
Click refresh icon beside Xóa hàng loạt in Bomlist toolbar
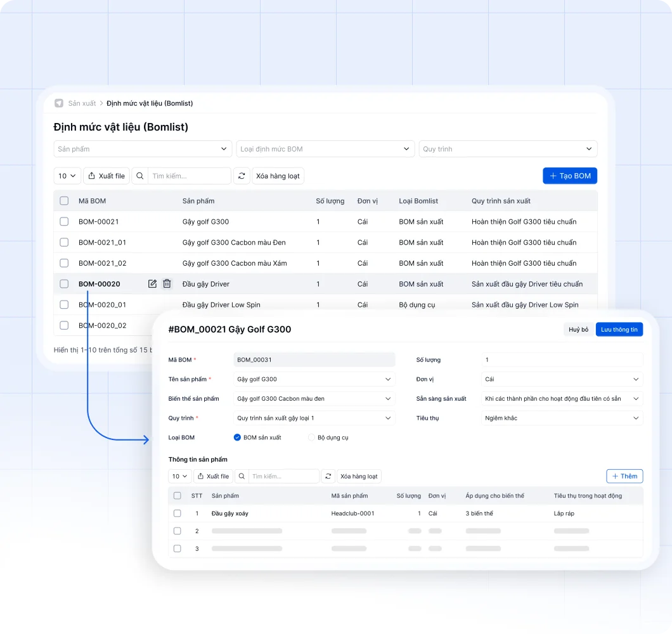tap(242, 176)
